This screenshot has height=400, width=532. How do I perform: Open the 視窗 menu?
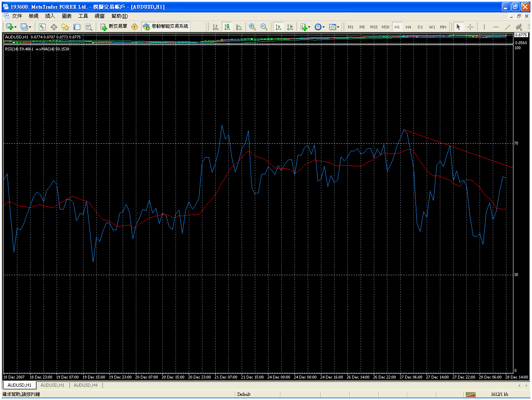(x=100, y=16)
